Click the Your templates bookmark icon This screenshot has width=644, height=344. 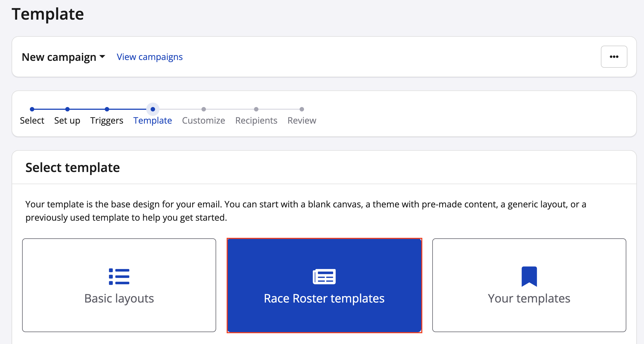(529, 276)
